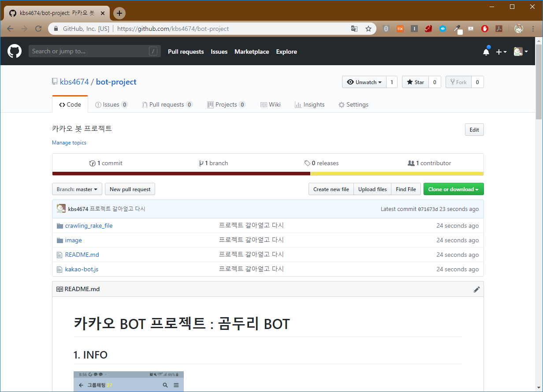View the 1 commit history
Viewport: 543px width, 392px height.
[106, 163]
